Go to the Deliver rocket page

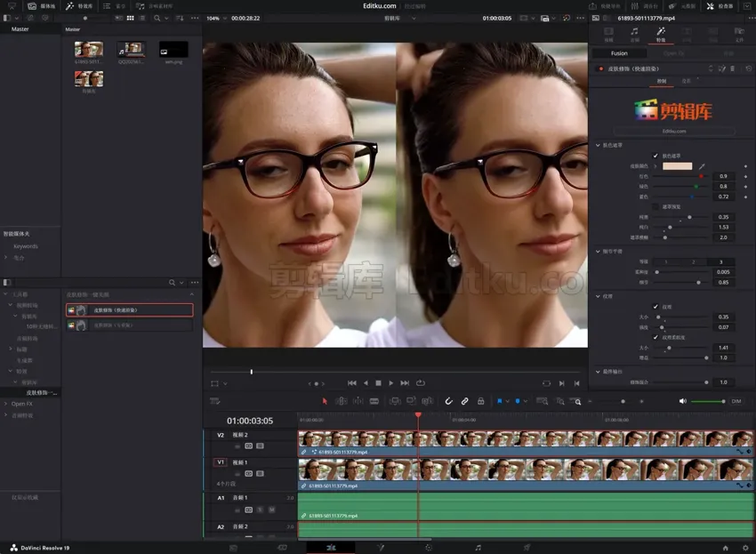(527, 548)
